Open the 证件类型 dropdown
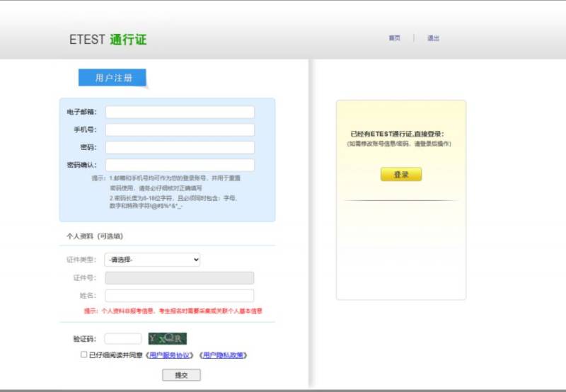 (152, 260)
